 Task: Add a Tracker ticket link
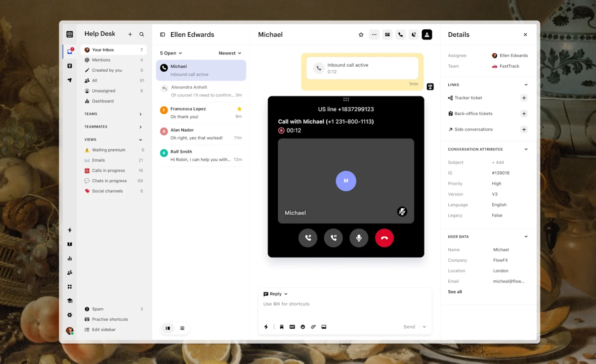(524, 98)
